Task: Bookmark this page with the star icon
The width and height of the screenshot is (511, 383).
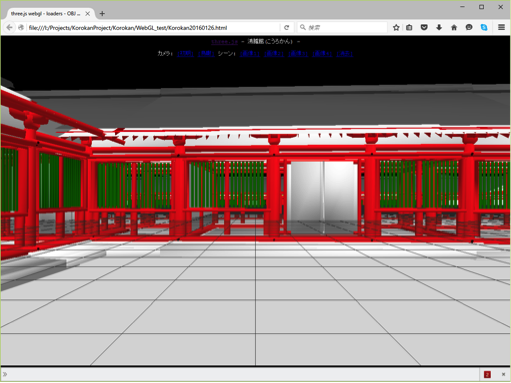Action: [396, 27]
